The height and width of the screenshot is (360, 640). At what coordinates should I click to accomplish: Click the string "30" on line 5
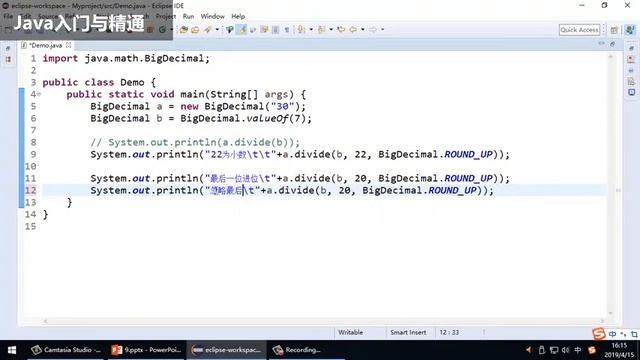[282, 107]
